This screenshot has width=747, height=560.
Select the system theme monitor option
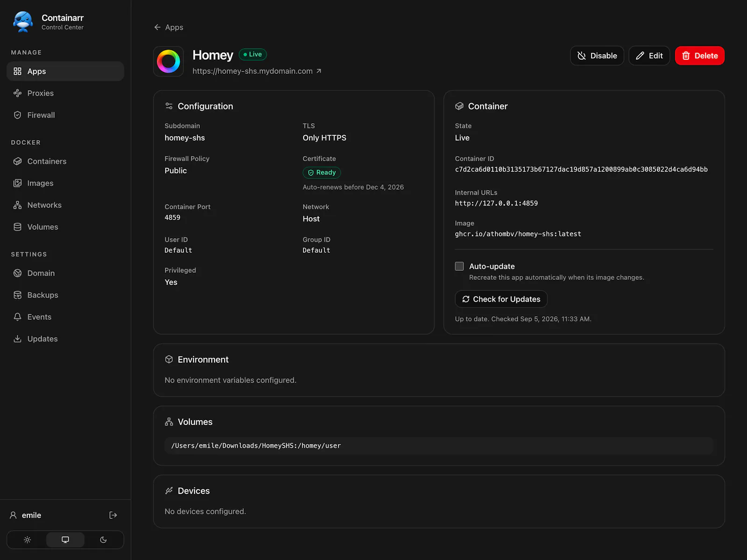tap(65, 540)
